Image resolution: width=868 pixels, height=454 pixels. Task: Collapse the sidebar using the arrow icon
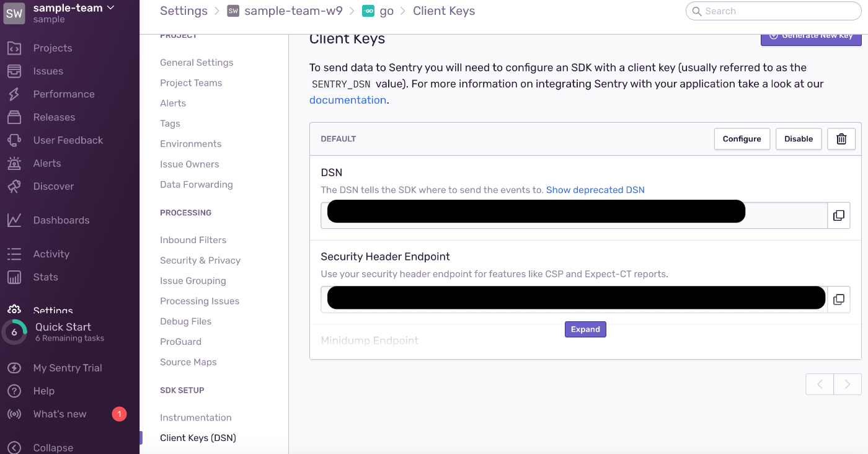(x=14, y=448)
